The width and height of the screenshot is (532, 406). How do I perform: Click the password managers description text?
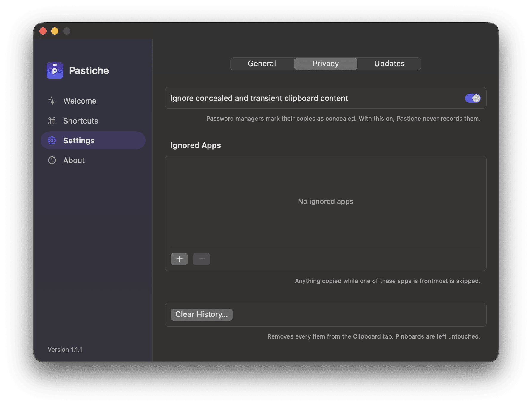tap(343, 119)
